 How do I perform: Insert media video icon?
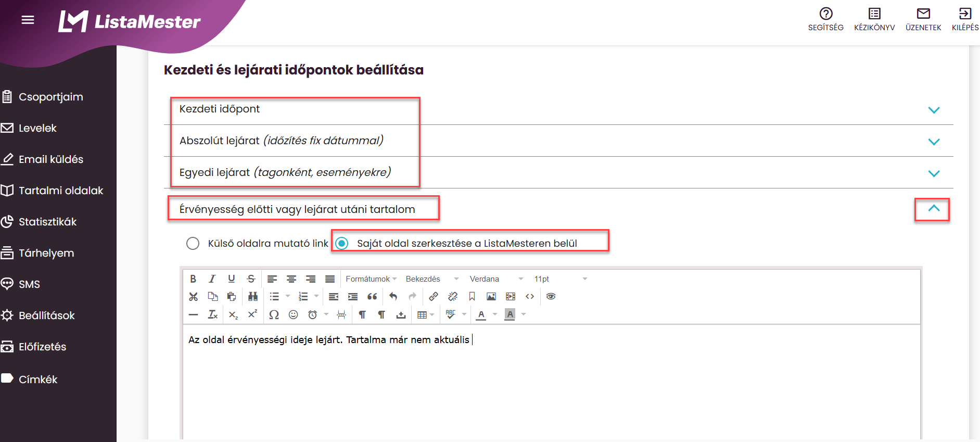point(511,297)
